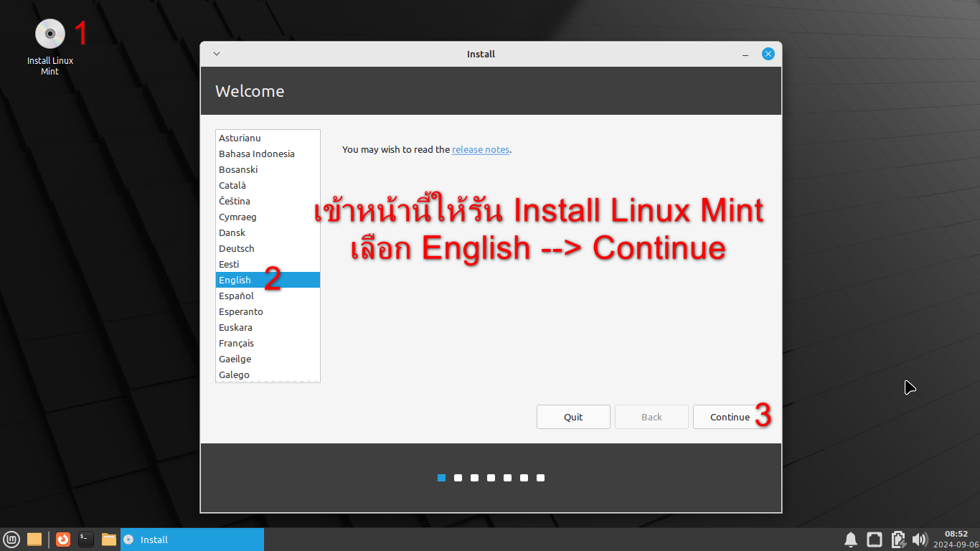Select Čeština language
The width and height of the screenshot is (980, 551).
pyautogui.click(x=268, y=201)
